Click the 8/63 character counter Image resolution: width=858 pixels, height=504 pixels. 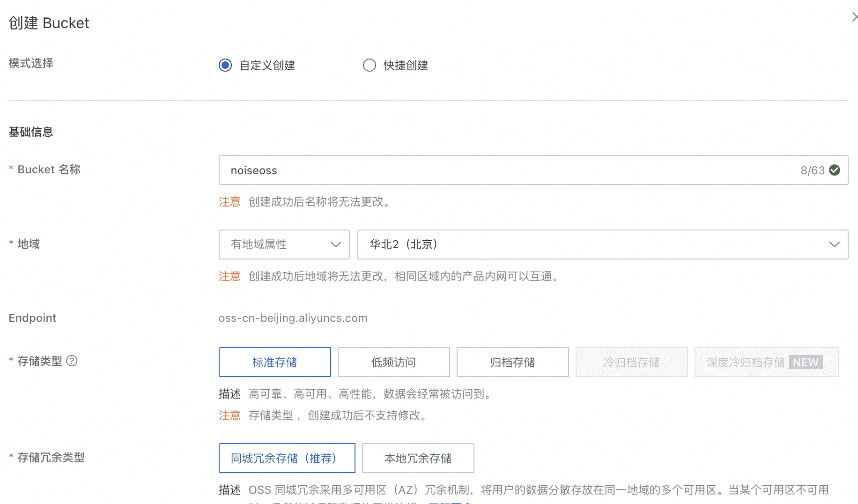pyautogui.click(x=813, y=170)
